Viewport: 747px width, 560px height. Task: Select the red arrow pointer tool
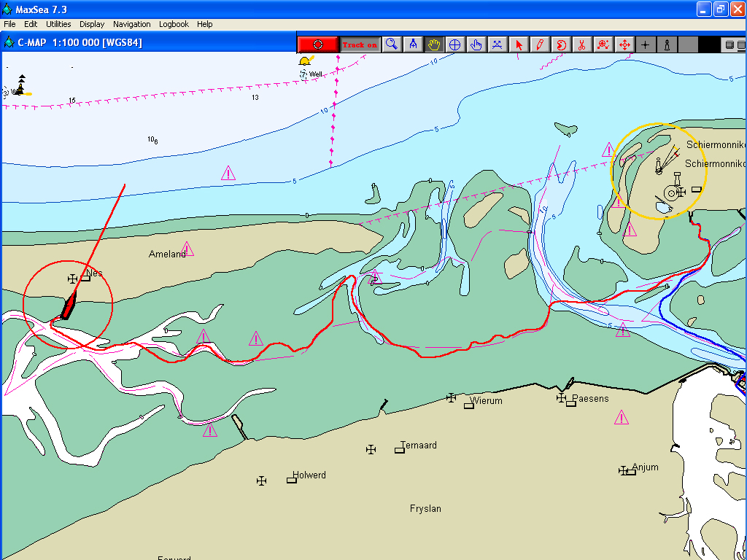[519, 44]
